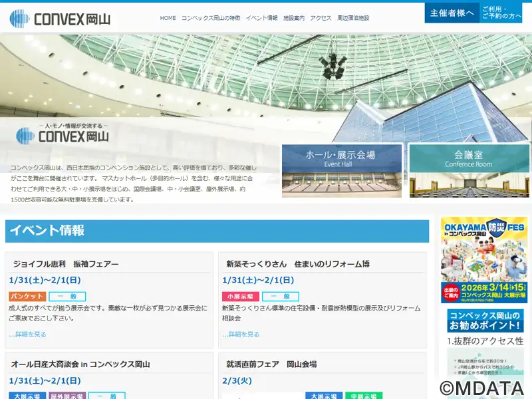
Task: Click the green 中展示場 tag
Action: coord(364,396)
